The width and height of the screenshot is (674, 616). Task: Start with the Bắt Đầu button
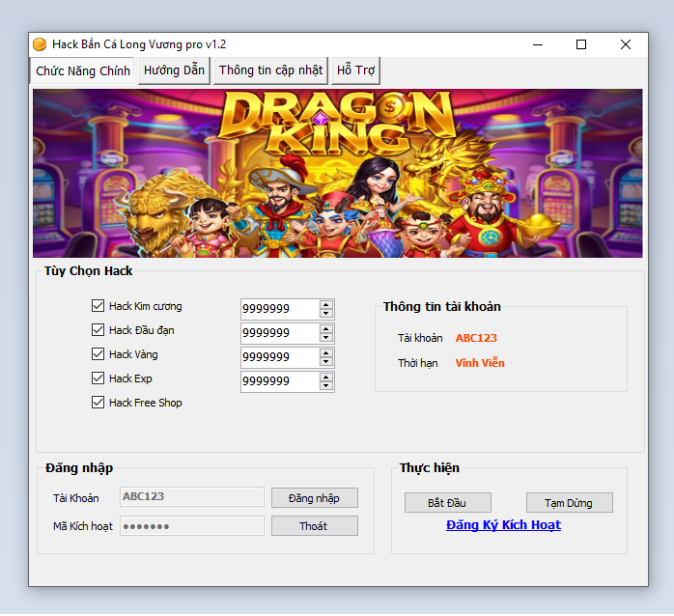point(447,503)
